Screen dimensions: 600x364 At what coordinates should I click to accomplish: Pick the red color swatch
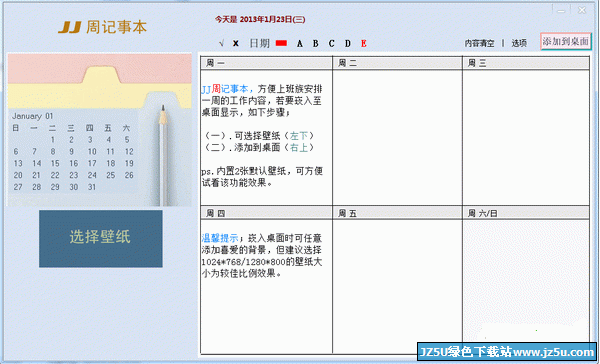coord(281,43)
